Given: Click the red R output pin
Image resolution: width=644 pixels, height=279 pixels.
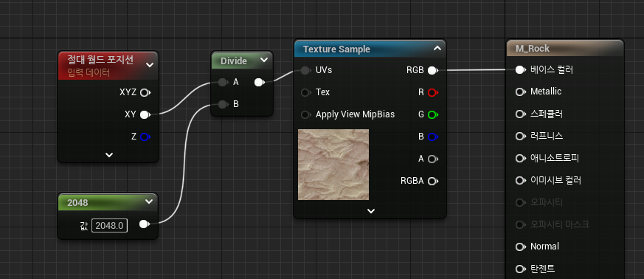Looking at the screenshot, I should coord(432,92).
